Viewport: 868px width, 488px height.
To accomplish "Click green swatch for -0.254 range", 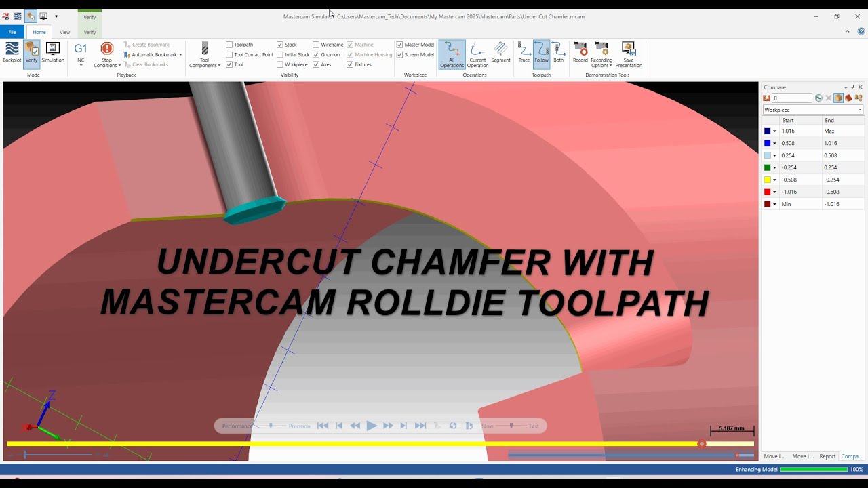I will [768, 167].
